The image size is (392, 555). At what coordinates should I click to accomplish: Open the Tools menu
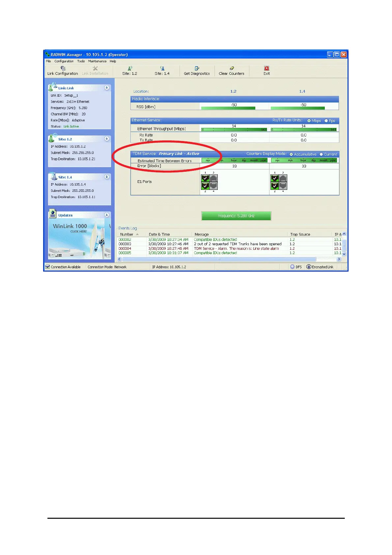(x=81, y=61)
